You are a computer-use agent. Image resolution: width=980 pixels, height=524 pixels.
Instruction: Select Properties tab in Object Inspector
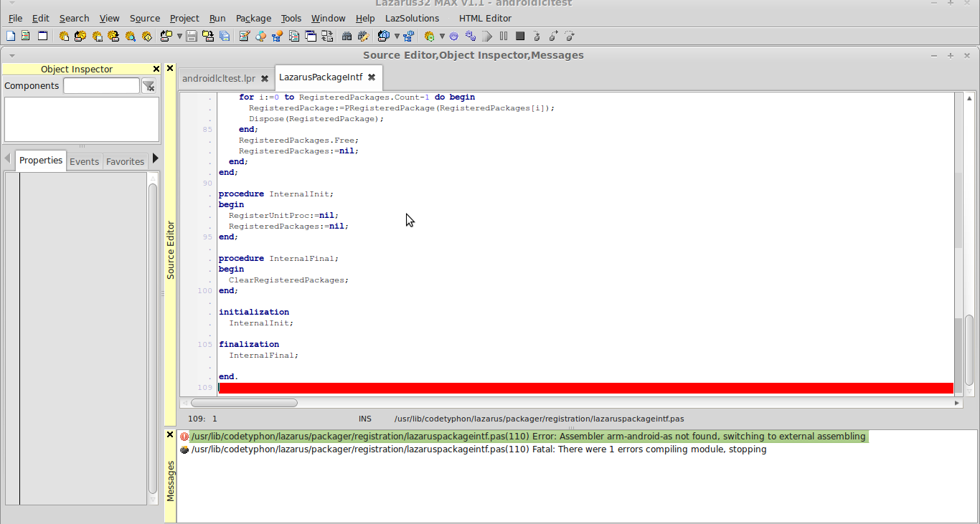coord(41,161)
